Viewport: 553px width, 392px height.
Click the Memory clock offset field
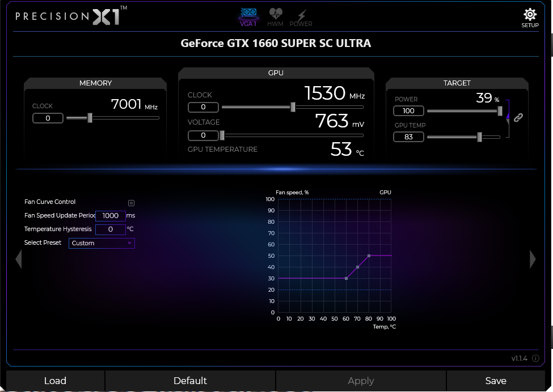(x=48, y=118)
